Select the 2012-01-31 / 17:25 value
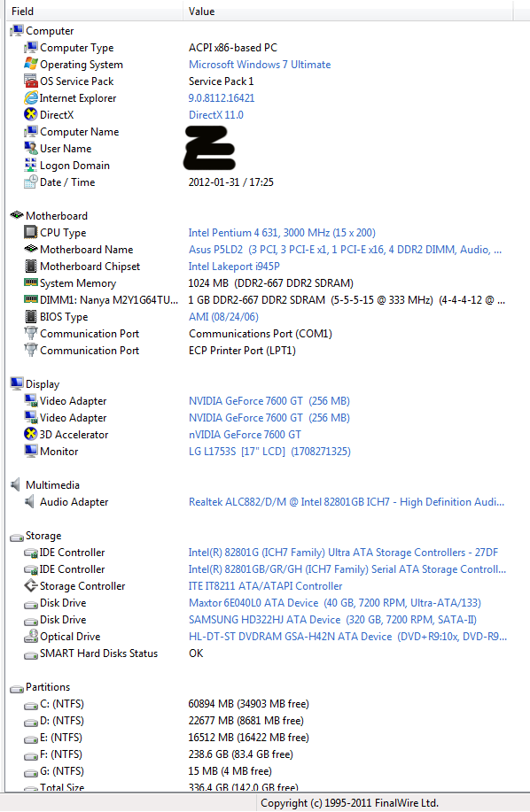 [231, 182]
